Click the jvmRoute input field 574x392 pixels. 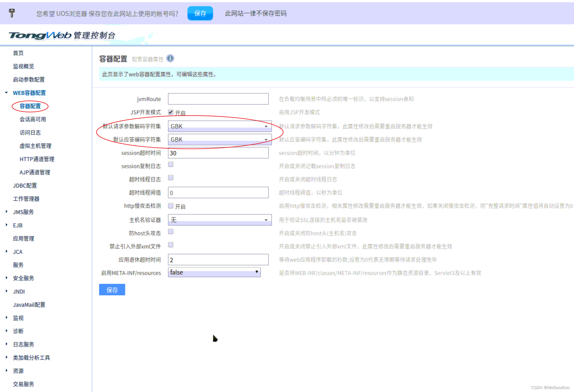218,99
